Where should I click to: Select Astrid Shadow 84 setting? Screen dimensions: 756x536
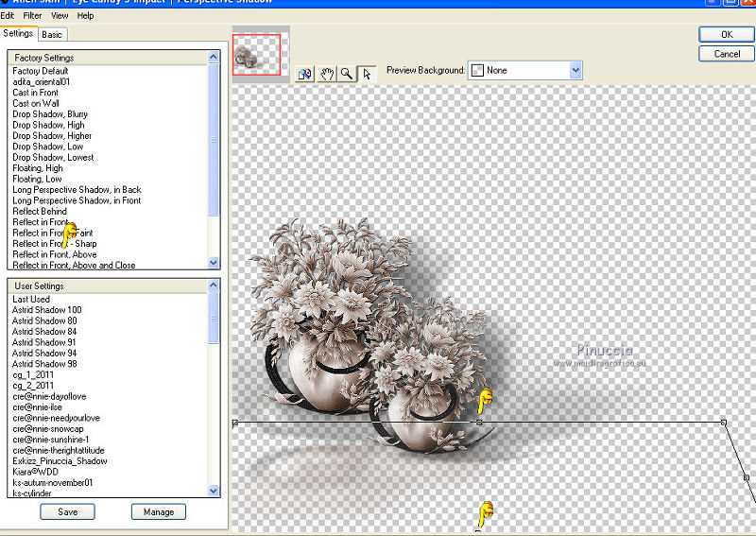pyautogui.click(x=44, y=332)
